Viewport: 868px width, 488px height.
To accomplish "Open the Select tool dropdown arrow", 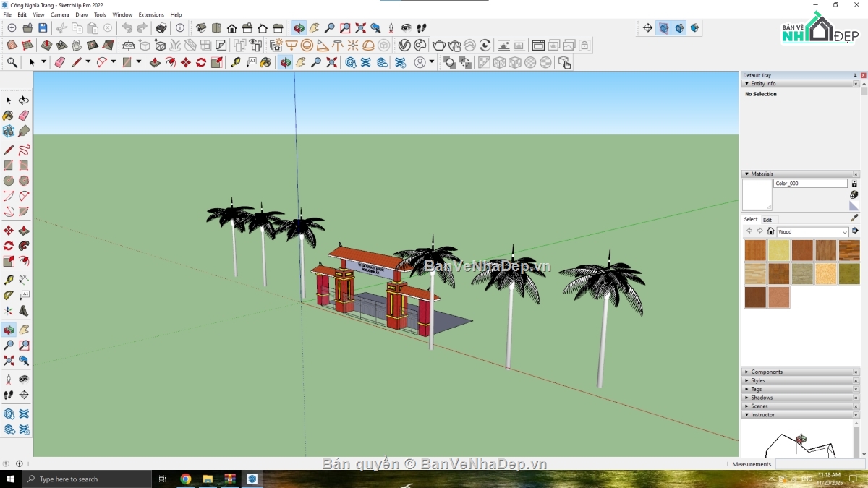I will 43,63.
